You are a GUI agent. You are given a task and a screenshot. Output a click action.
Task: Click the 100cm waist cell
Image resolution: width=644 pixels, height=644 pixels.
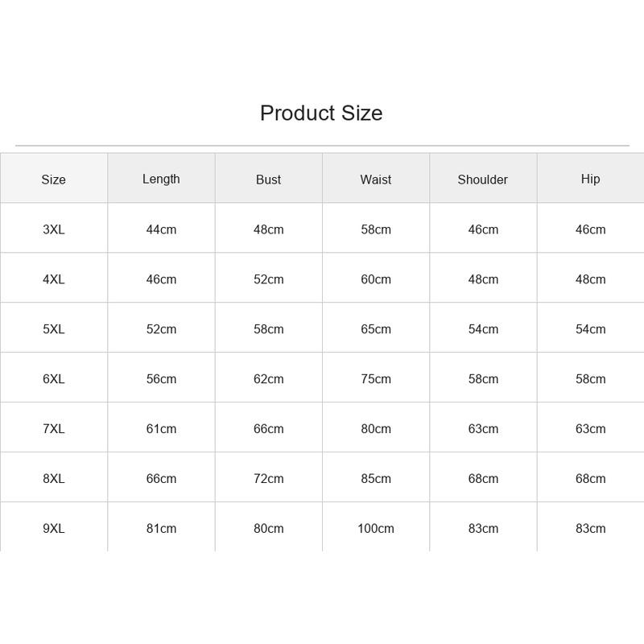click(x=376, y=528)
